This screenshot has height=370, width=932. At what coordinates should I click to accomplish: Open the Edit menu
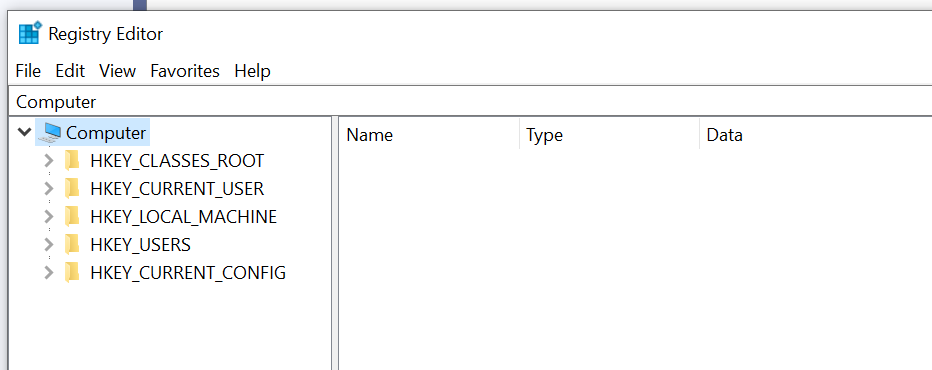[x=70, y=71]
